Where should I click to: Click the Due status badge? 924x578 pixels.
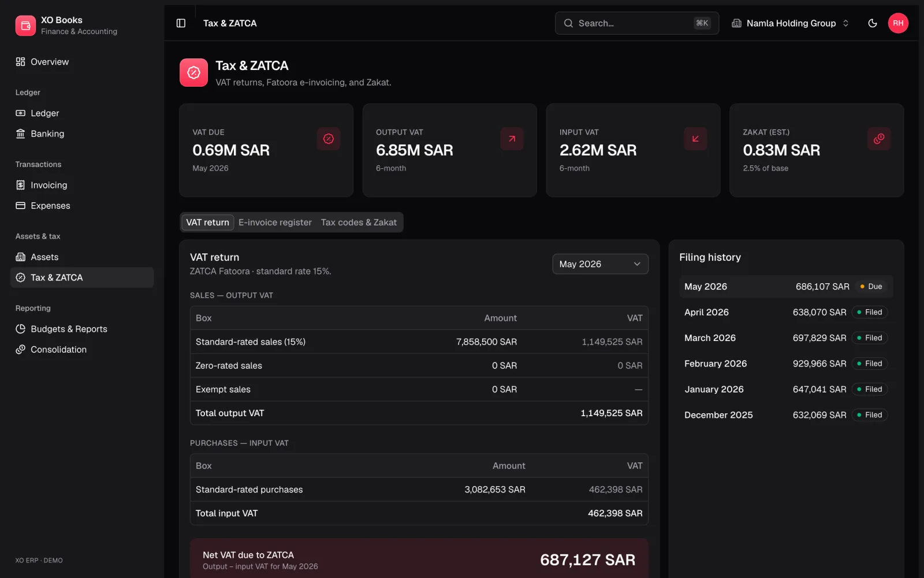coord(871,287)
